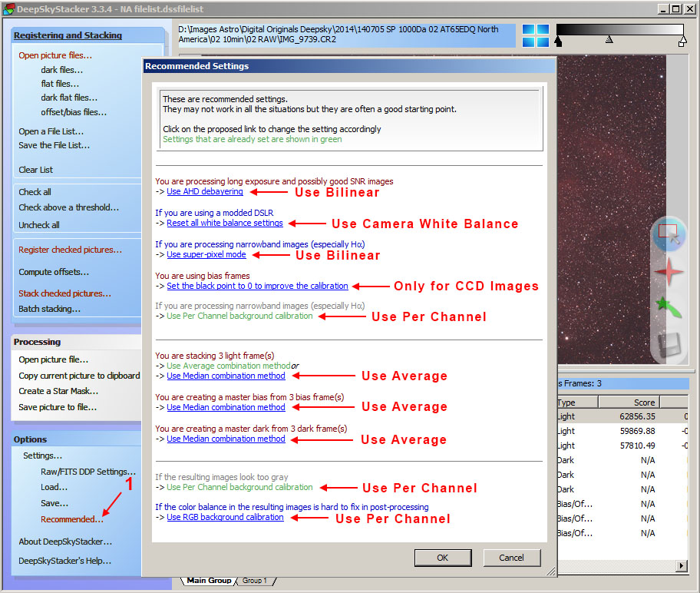700x593 pixels.
Task: Click Open picture files under Registering
Action: pos(55,55)
